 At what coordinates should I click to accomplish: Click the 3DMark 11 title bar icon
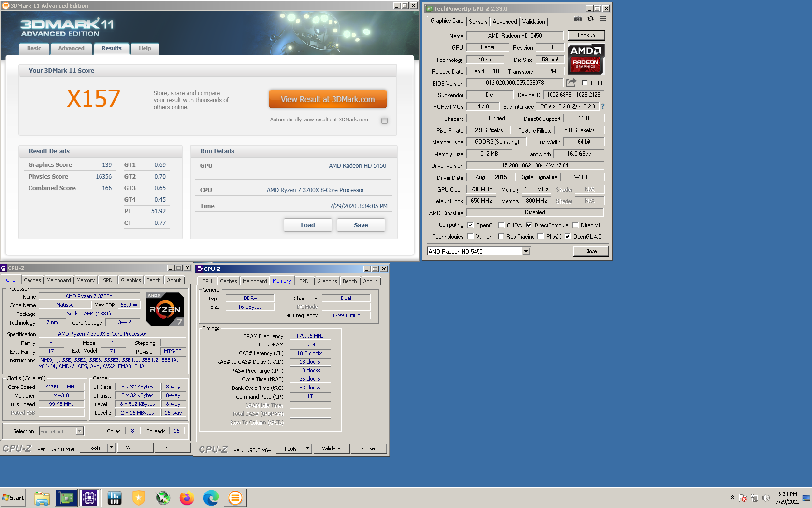click(x=6, y=6)
